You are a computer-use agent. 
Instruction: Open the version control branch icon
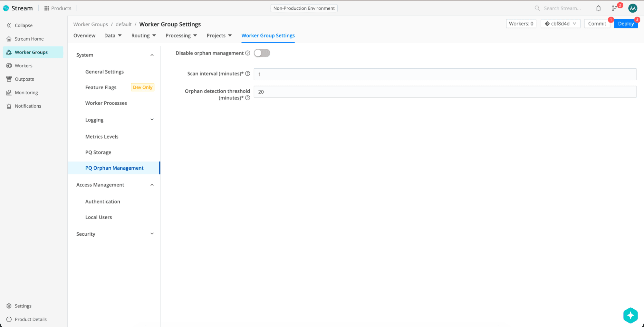coord(614,8)
